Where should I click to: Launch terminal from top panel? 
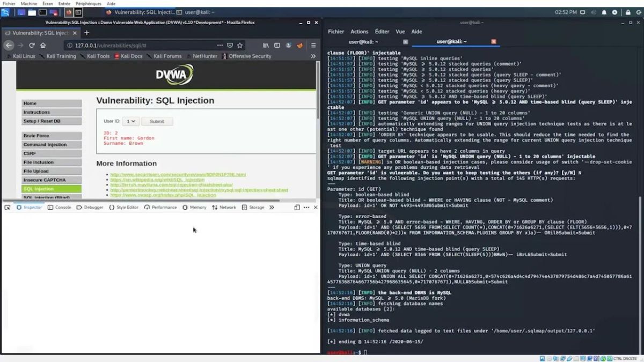click(43, 12)
